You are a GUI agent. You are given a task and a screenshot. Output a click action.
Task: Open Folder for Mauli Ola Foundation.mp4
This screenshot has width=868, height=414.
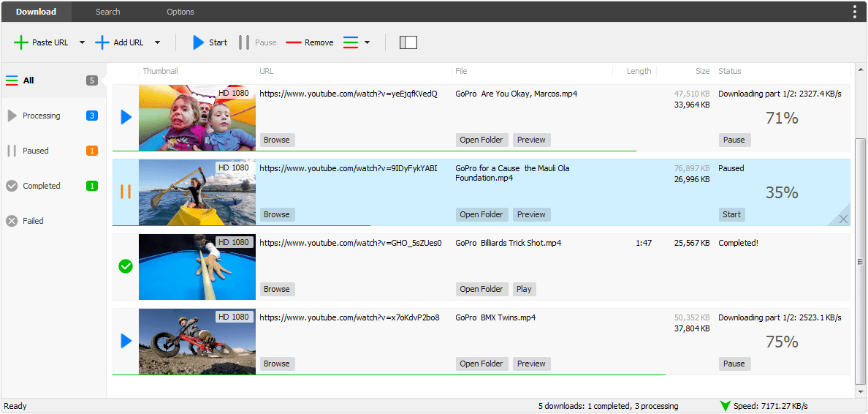481,214
